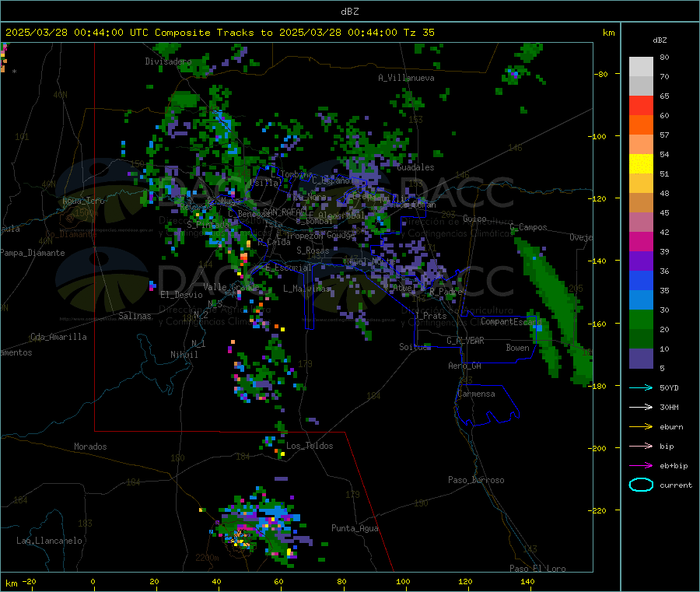
Task: Click the A_Villanueva map label
Action: pos(406,78)
